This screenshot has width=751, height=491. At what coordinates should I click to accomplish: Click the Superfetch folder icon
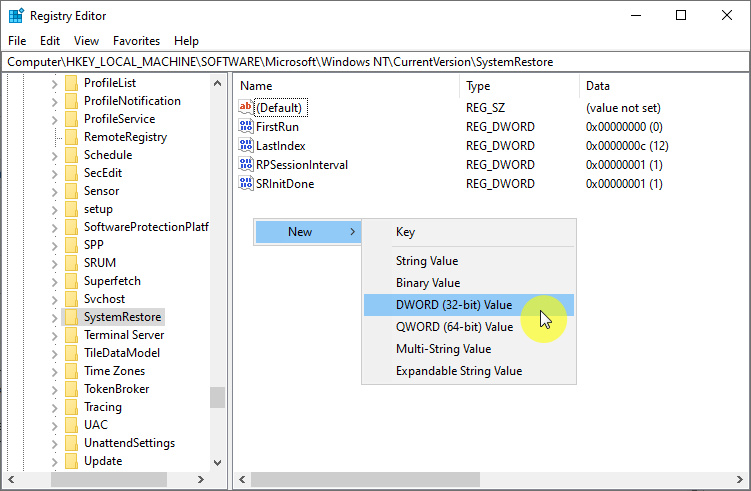tap(71, 281)
